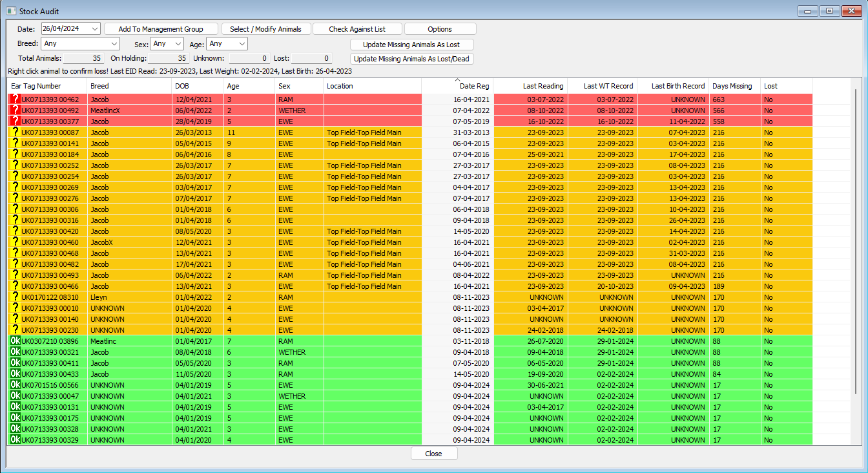Click the red question mark icon for UK0713393 00462
868x473 pixels.
point(15,100)
